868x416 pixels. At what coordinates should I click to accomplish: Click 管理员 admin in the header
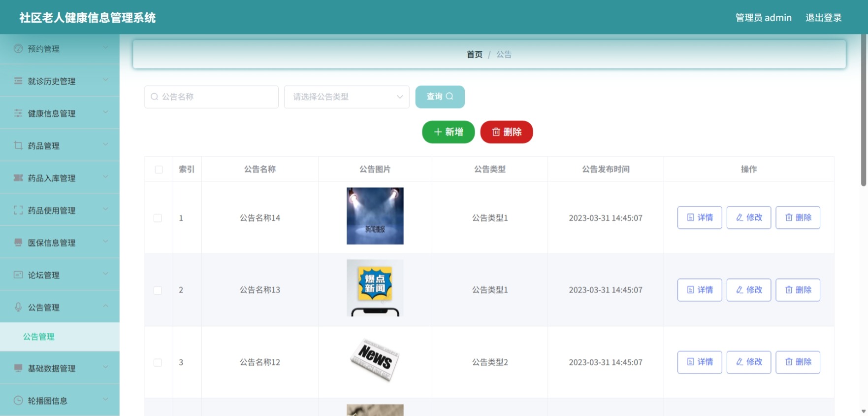(x=763, y=18)
